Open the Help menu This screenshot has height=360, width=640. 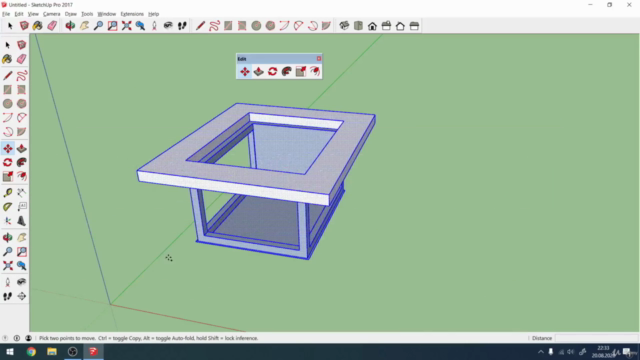[153, 14]
